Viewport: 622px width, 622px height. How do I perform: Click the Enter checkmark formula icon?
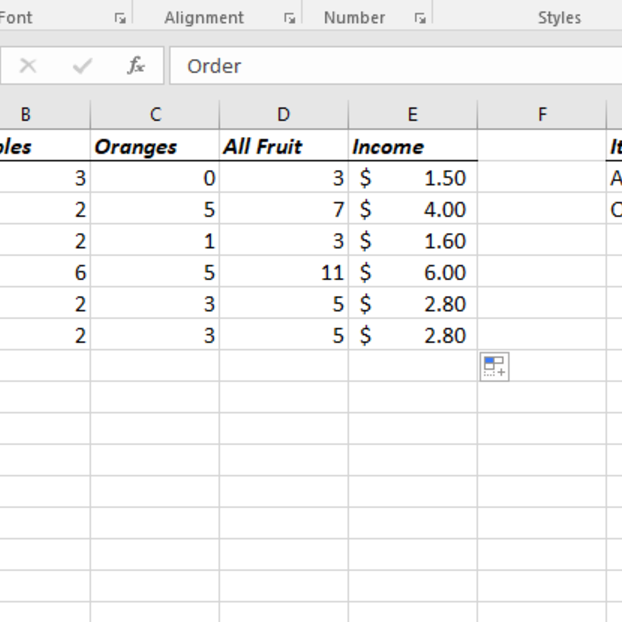click(82, 66)
